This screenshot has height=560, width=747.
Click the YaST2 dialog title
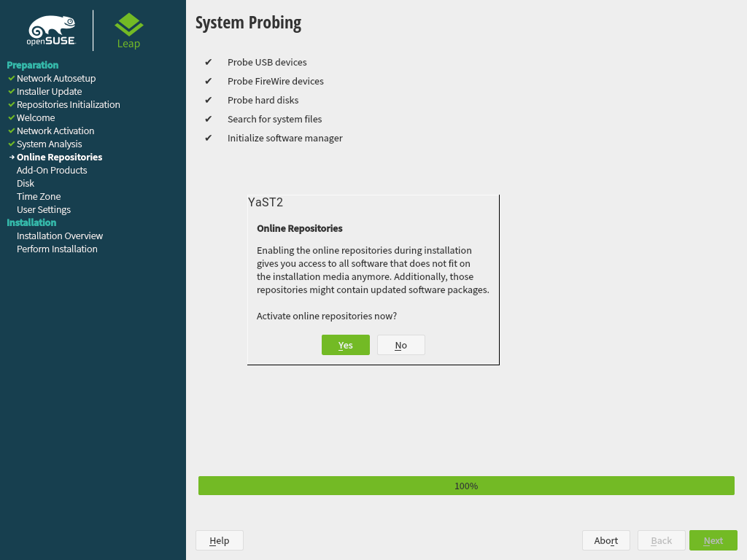click(266, 202)
